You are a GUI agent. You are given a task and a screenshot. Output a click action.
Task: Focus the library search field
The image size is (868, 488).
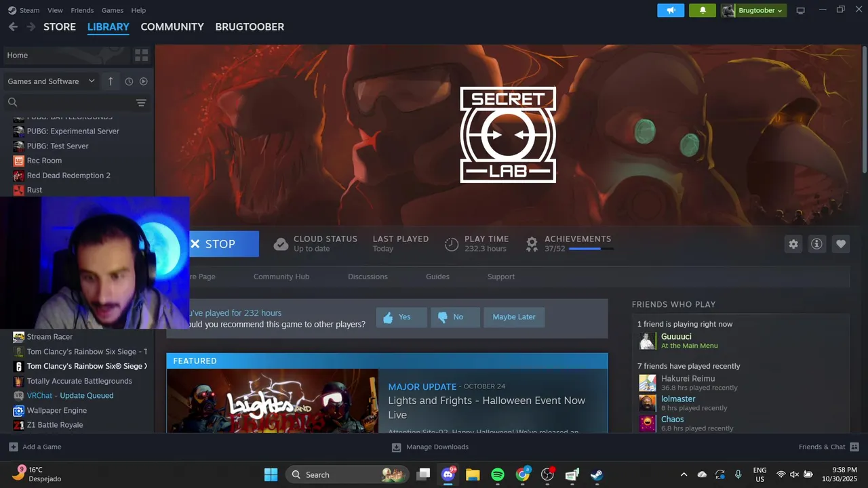tap(68, 102)
